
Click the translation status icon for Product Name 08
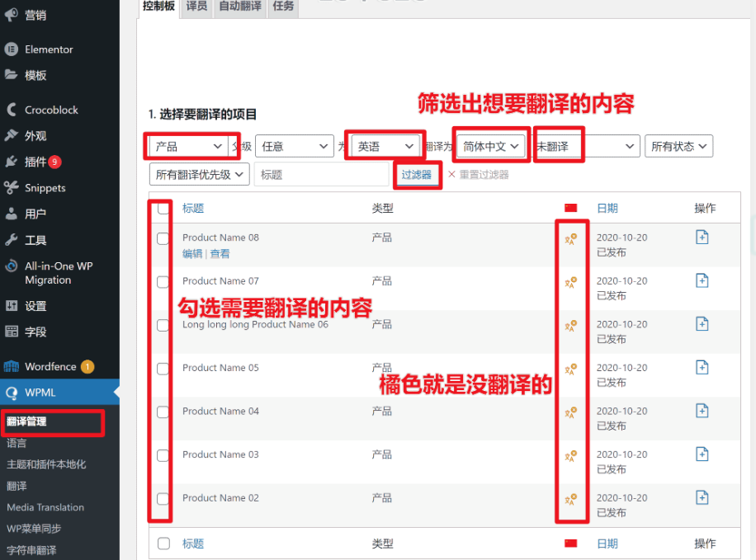tap(571, 239)
